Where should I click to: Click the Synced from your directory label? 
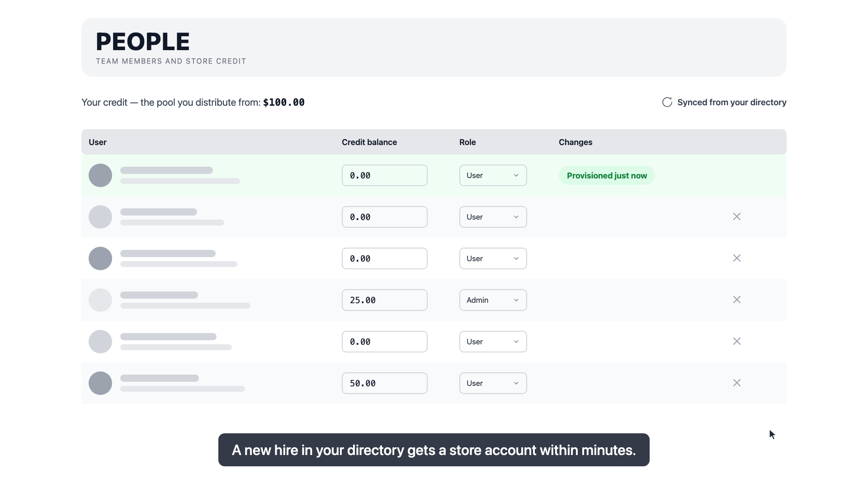[731, 102]
